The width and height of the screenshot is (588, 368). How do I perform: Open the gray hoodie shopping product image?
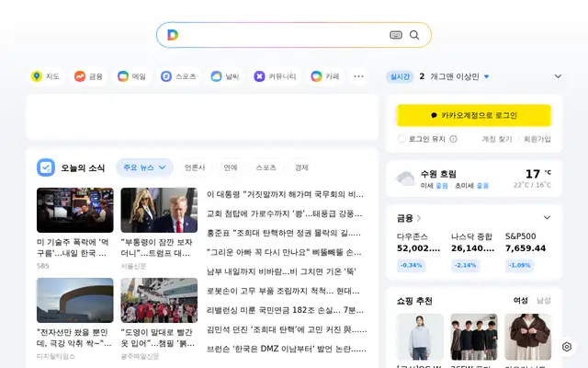coord(420,337)
